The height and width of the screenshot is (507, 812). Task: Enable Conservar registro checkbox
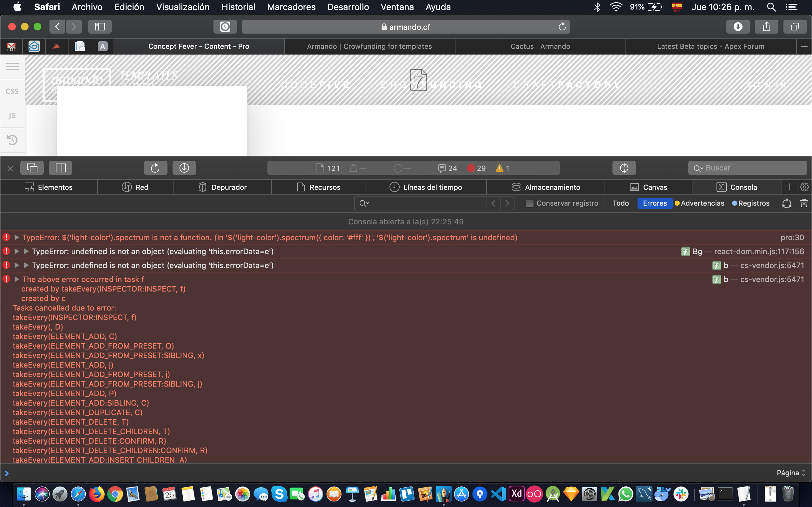point(529,203)
